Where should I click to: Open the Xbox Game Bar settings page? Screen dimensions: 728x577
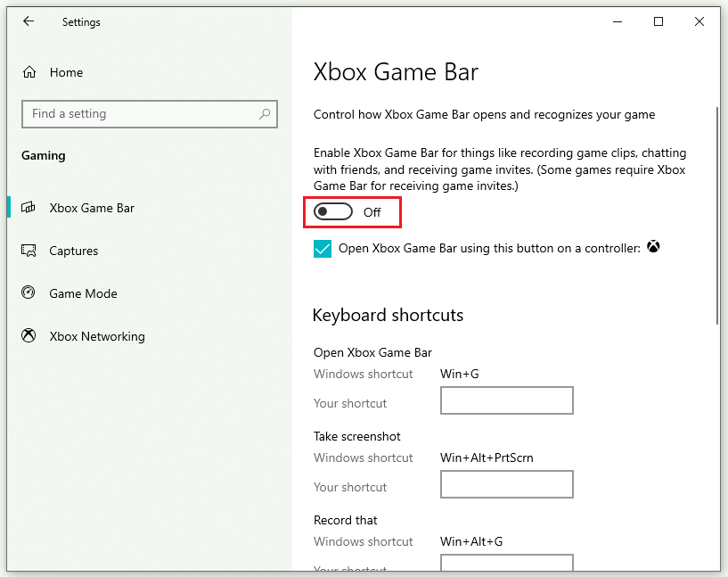pos(92,208)
